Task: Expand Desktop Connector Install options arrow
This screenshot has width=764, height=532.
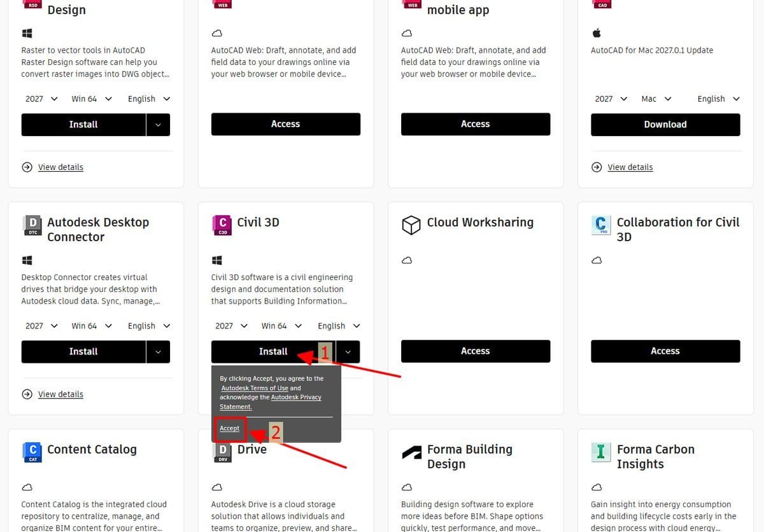Action: [158, 352]
